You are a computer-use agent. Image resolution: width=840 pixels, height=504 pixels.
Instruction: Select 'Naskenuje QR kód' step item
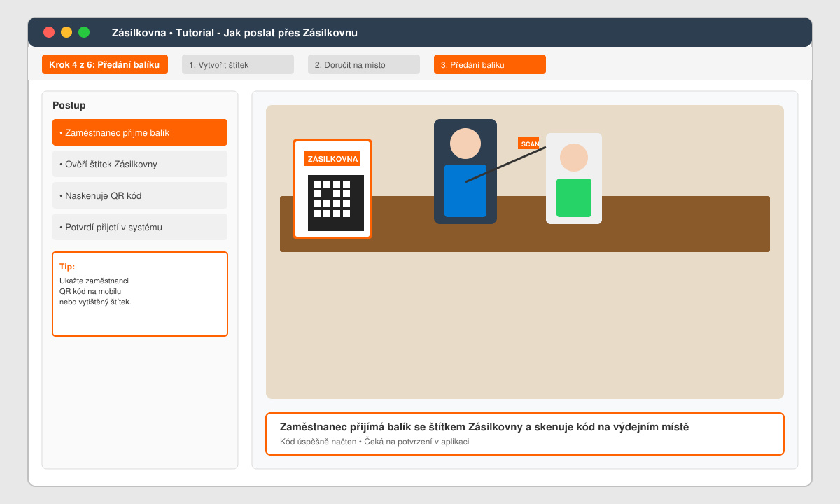140,195
